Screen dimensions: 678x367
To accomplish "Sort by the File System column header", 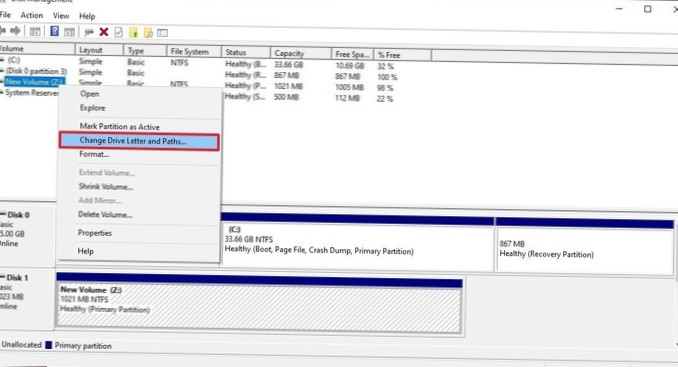I will (194, 51).
